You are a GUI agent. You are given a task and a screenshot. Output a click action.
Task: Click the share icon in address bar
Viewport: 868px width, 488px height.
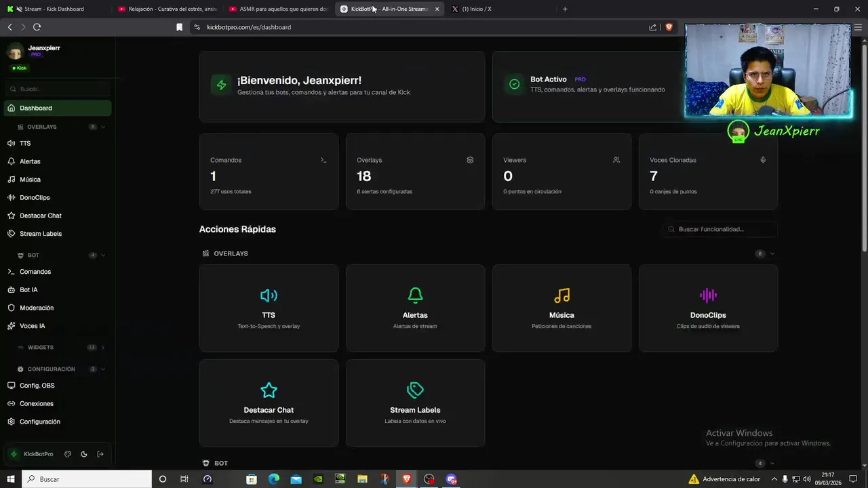tap(652, 27)
